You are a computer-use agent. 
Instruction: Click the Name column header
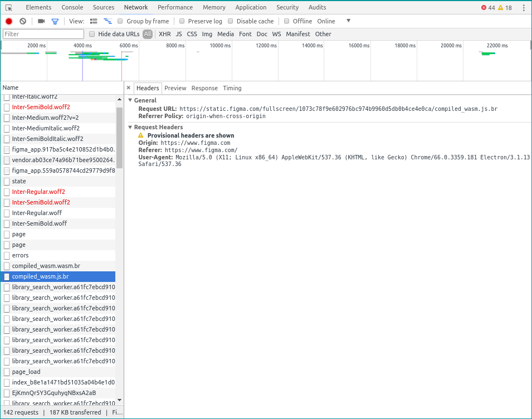pyautogui.click(x=62, y=87)
